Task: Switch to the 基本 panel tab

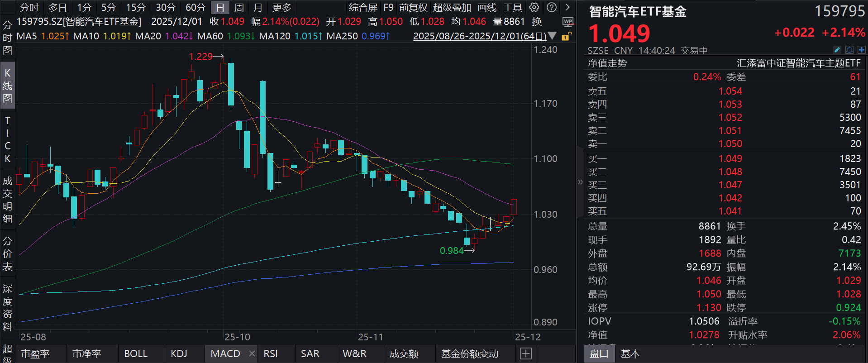Action: [630, 353]
